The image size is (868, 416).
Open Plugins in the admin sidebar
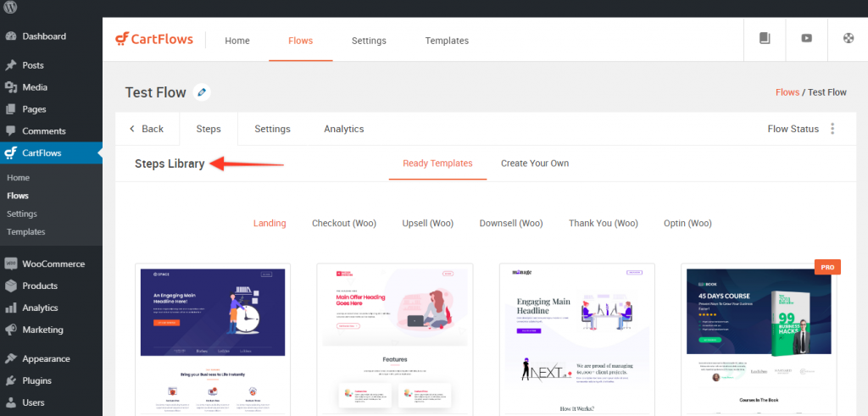pyautogui.click(x=36, y=380)
